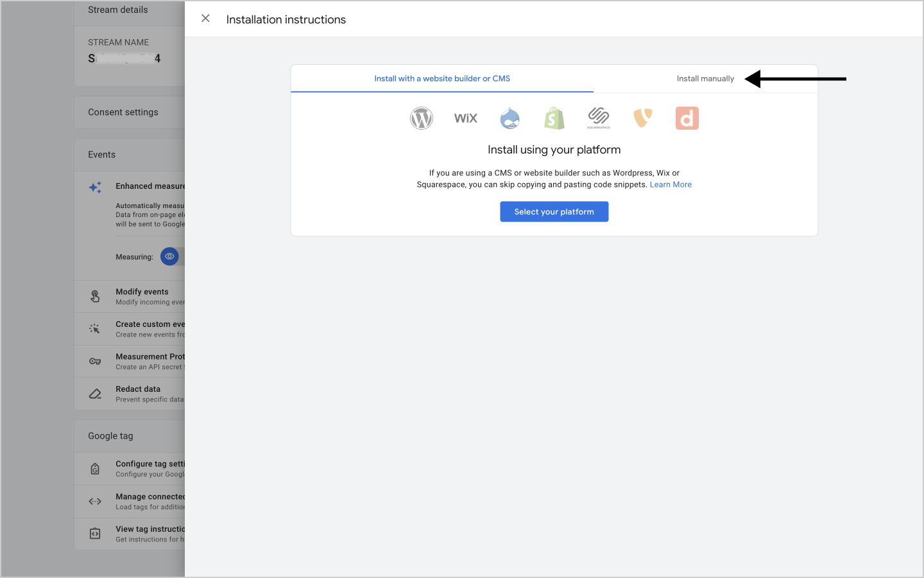Open Modify events row
Image resolution: width=924 pixels, height=578 pixels.
click(x=130, y=296)
